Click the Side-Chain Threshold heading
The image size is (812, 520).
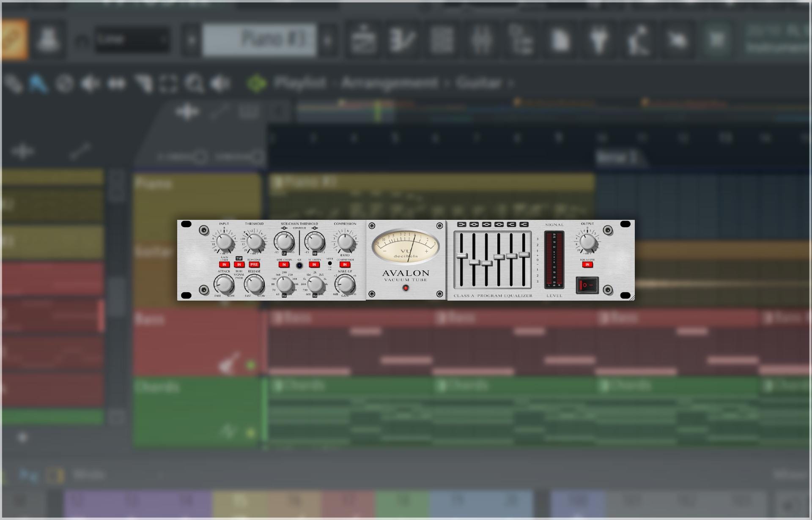point(299,224)
